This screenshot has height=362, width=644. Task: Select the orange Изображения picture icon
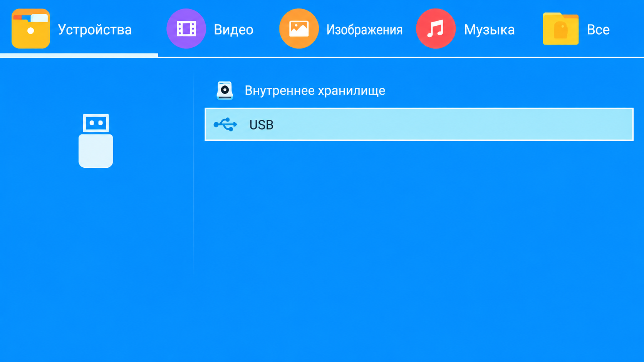tap(299, 28)
